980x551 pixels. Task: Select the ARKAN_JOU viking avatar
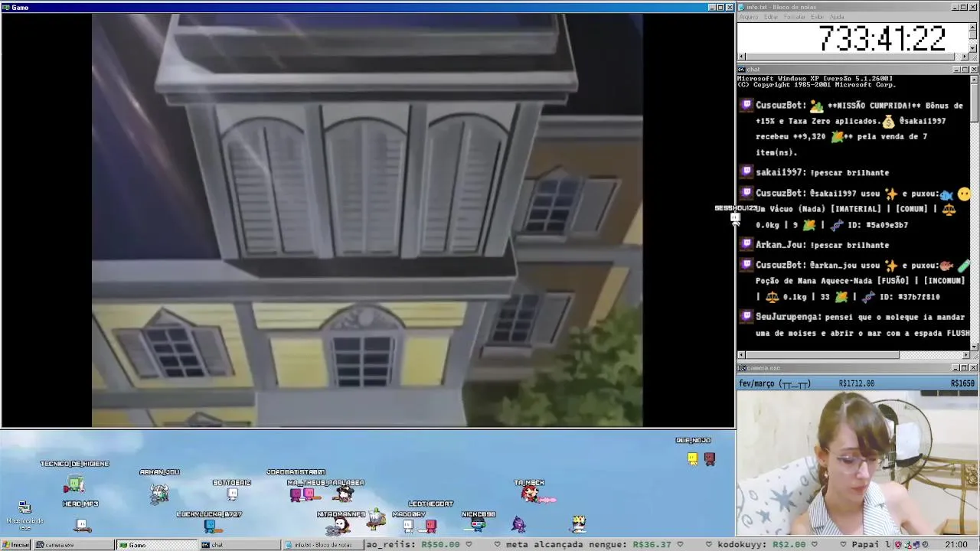pyautogui.click(x=159, y=493)
